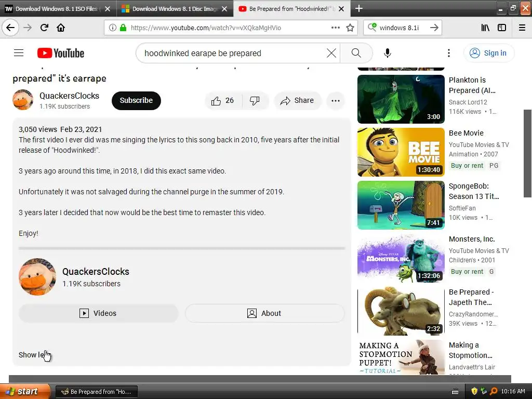Viewport: 532px width, 399px height.
Task: Run the search bar go arrow
Action: tap(434, 28)
